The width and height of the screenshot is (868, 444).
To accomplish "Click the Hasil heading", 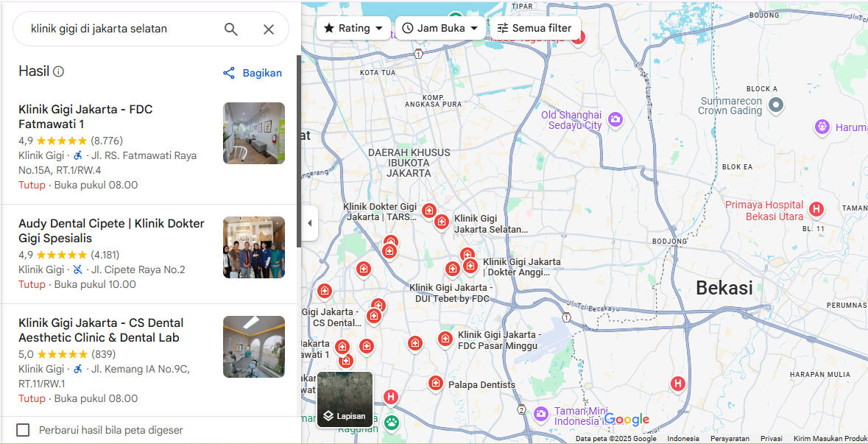I will tap(34, 71).
